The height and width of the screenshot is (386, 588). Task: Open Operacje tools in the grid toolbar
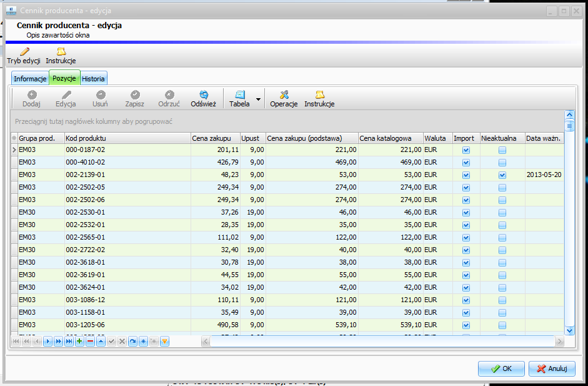283,95
